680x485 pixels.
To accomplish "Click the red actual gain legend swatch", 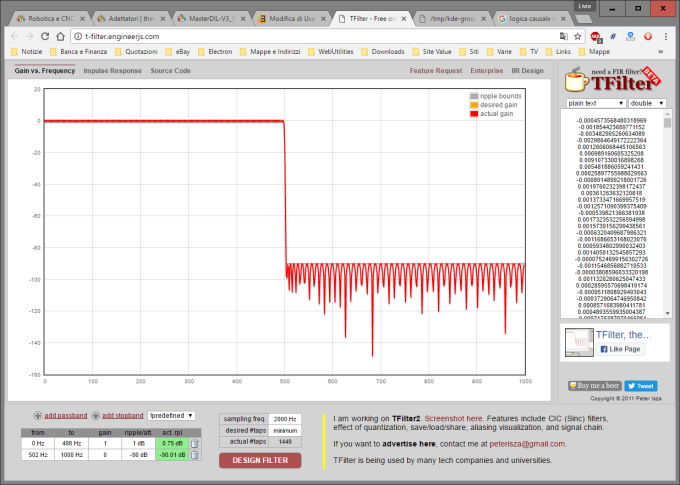I will click(x=474, y=113).
